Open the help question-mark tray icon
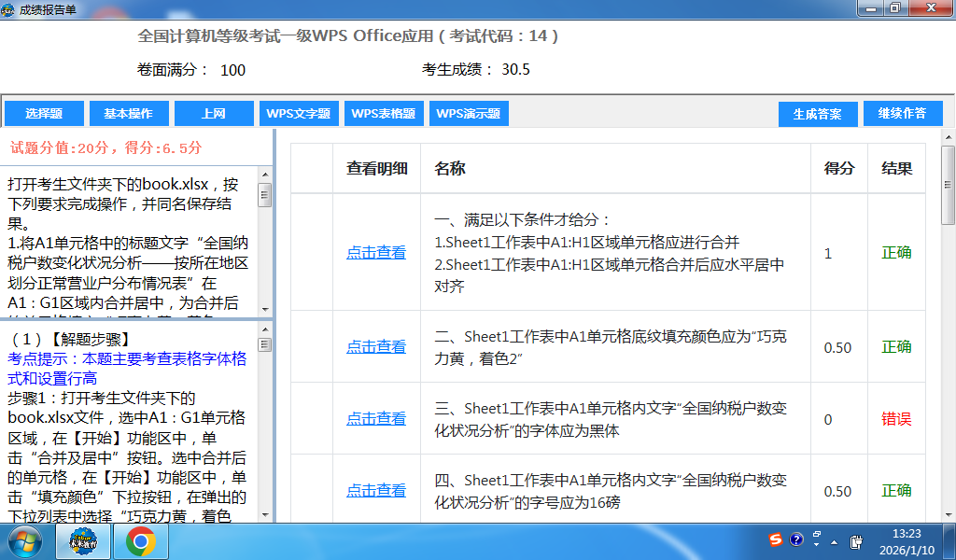 796,539
